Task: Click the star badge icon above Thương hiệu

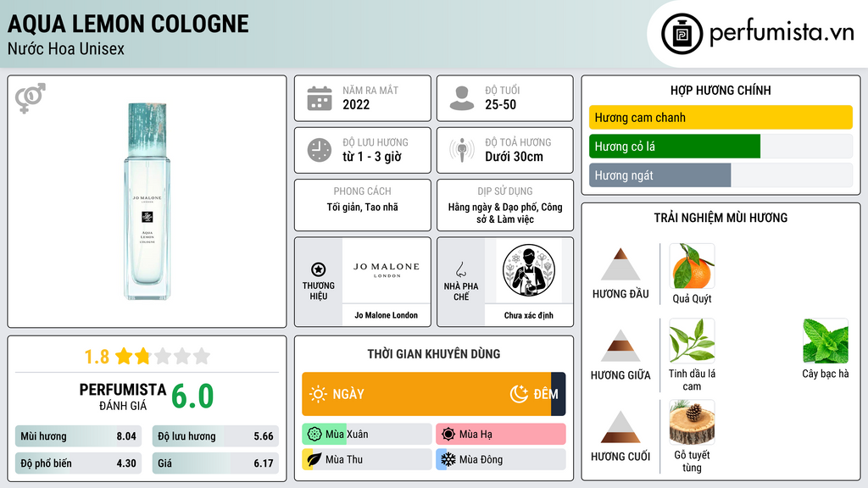Action: (x=319, y=269)
